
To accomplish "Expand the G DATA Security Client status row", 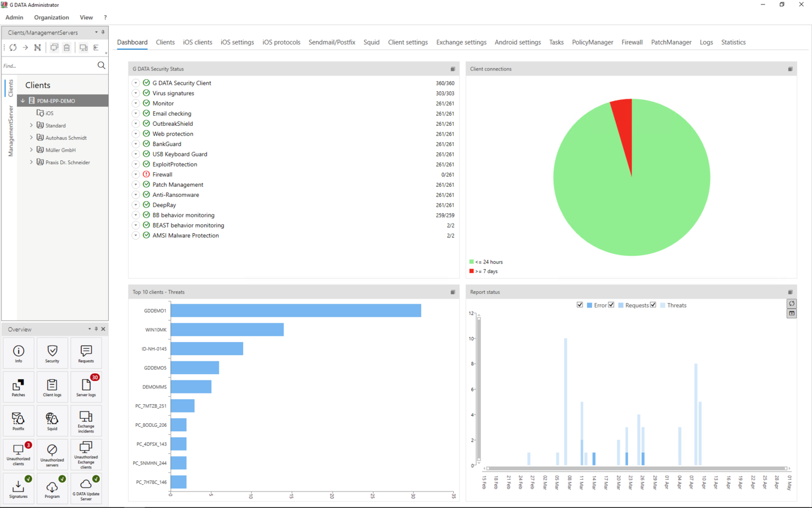I will click(136, 83).
